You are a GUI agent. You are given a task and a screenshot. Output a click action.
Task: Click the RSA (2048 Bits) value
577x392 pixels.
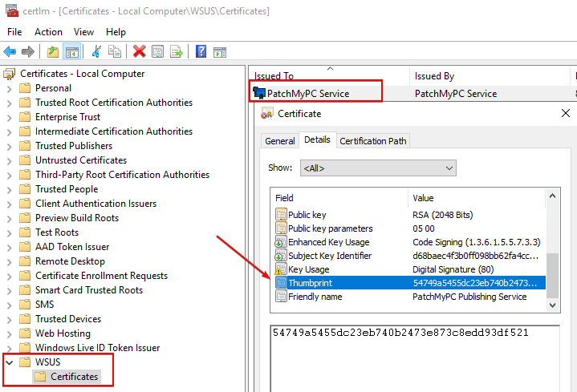(443, 215)
